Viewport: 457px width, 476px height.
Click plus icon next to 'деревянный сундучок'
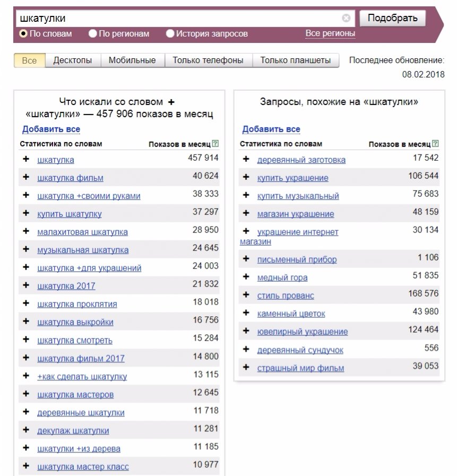coord(246,349)
